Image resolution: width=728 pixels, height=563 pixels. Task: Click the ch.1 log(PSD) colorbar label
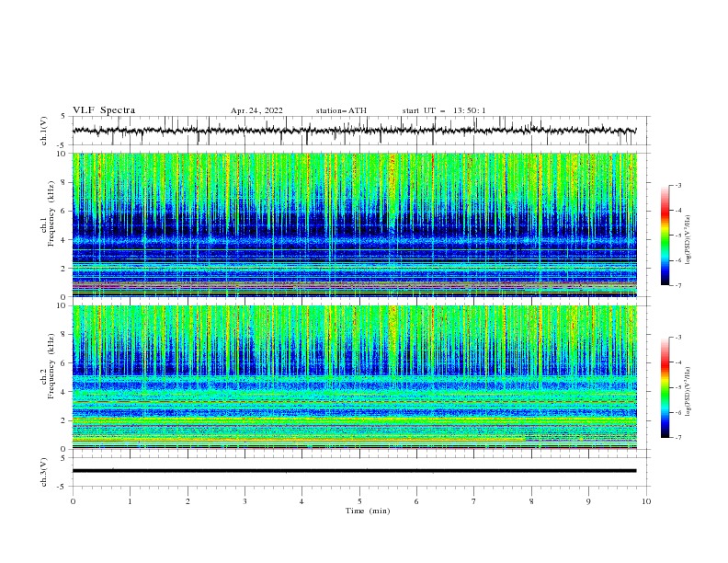pyautogui.click(x=688, y=240)
